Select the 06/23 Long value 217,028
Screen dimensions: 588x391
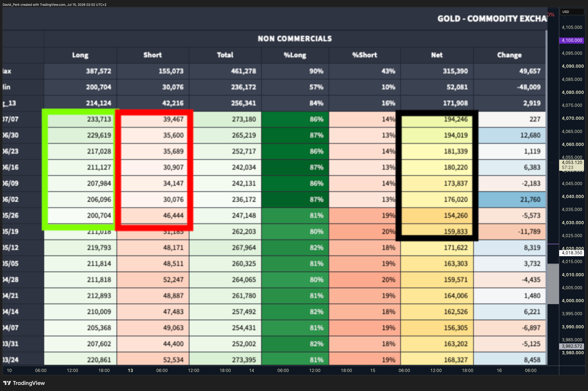point(99,151)
